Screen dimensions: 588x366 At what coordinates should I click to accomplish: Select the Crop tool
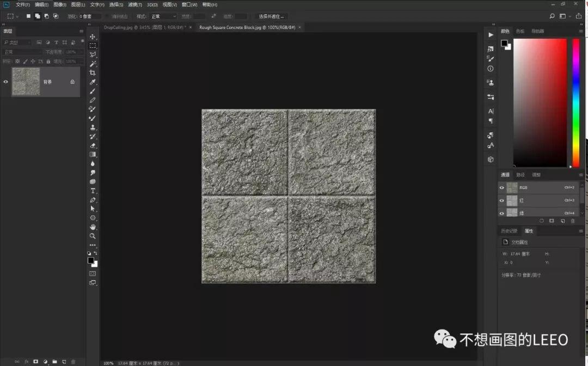[93, 73]
